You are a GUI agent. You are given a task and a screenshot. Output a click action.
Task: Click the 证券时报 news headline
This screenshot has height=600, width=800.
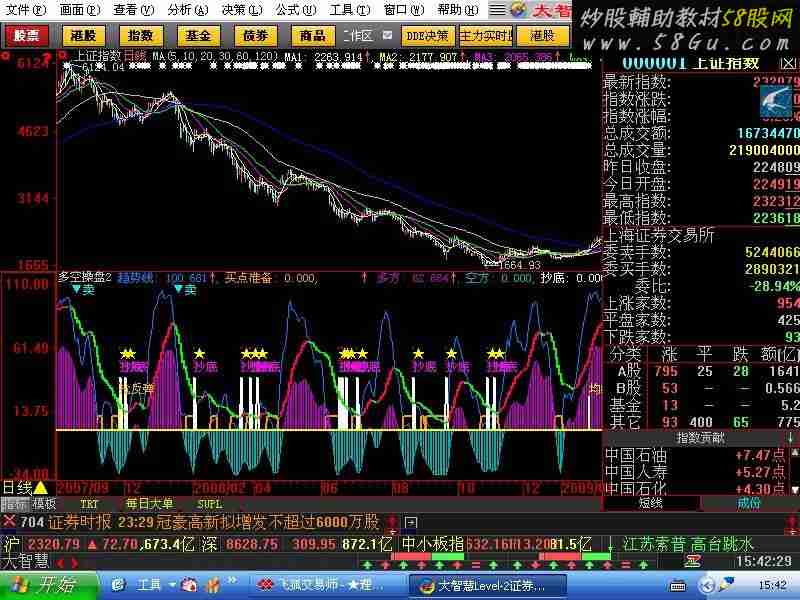(214, 522)
